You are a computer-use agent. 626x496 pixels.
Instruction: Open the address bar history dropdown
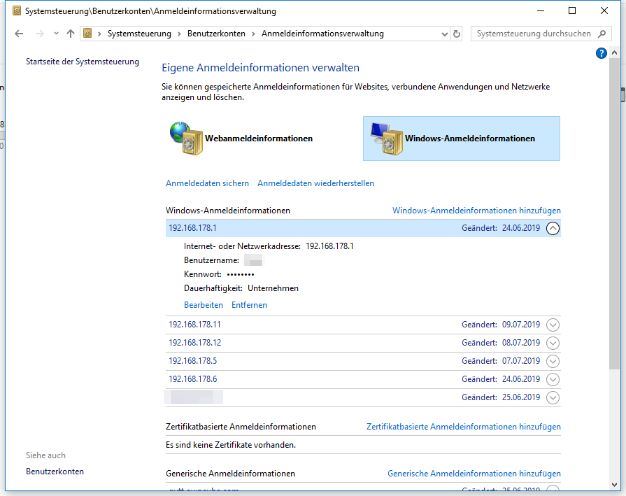[x=444, y=34]
